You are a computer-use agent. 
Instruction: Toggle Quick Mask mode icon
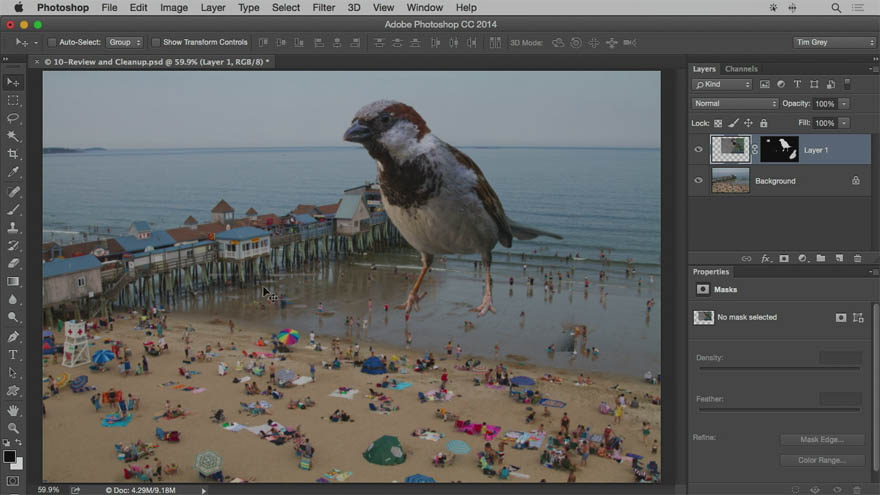click(13, 482)
